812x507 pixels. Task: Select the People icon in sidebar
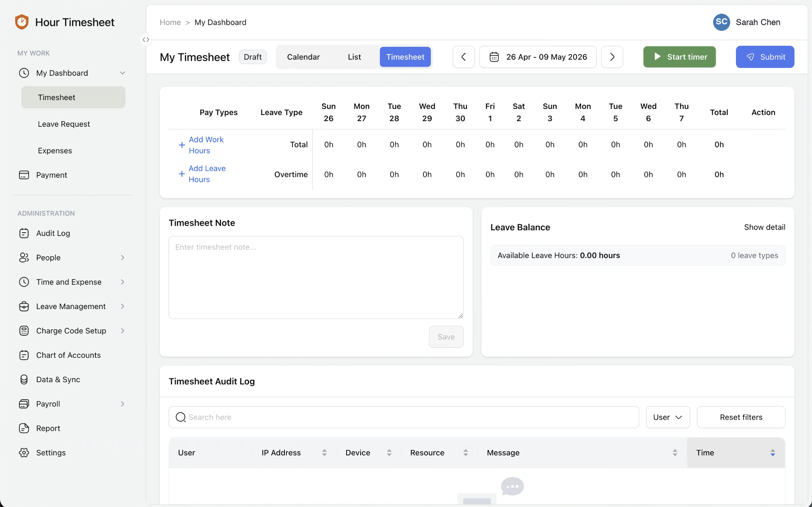[x=24, y=257]
